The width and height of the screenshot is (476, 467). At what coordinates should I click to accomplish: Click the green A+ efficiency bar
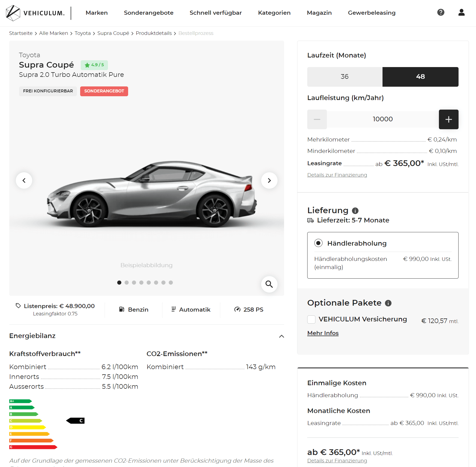20,401
